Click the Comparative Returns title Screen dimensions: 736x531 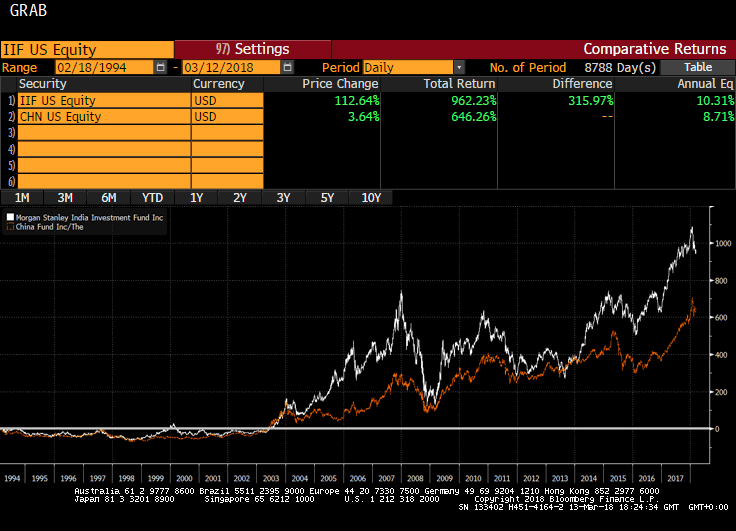click(654, 49)
